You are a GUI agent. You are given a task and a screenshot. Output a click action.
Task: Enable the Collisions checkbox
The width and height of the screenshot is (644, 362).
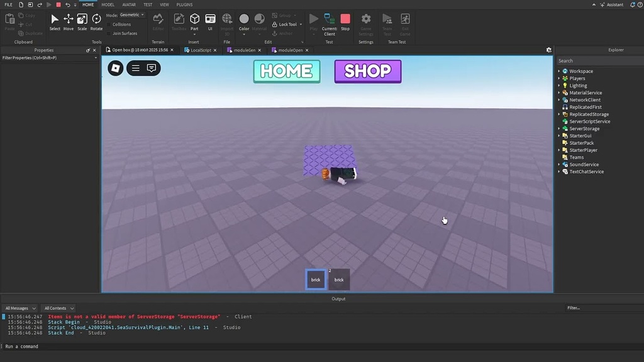click(108, 24)
